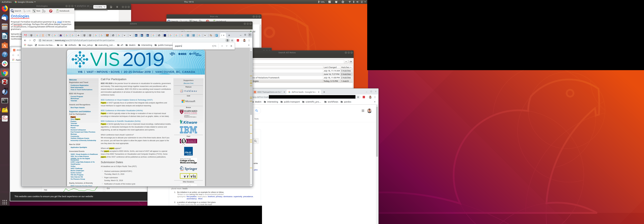Go to previous find-in-page match

tap(222, 46)
